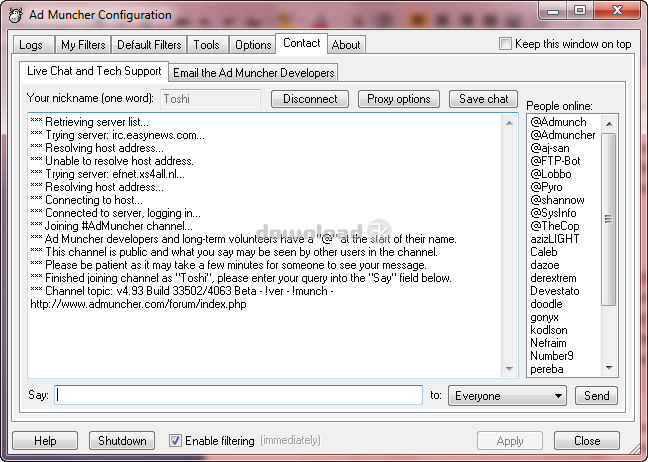Viewport: 648px width, 462px height.
Task: Click the greyed Apply button
Action: (510, 441)
